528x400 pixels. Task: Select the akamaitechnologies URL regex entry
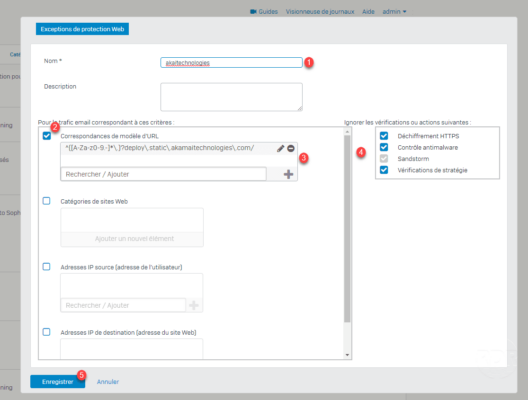point(160,148)
